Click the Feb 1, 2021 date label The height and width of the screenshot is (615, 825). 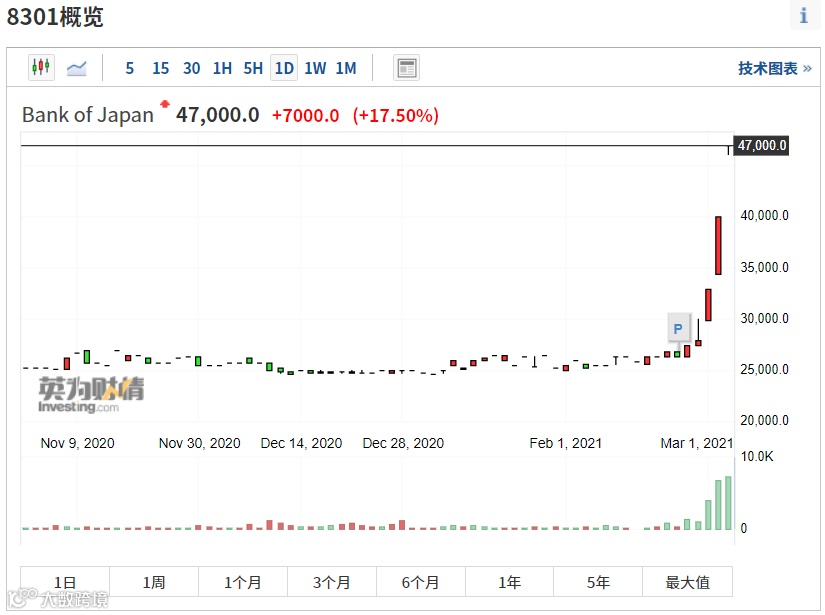pyautogui.click(x=566, y=443)
